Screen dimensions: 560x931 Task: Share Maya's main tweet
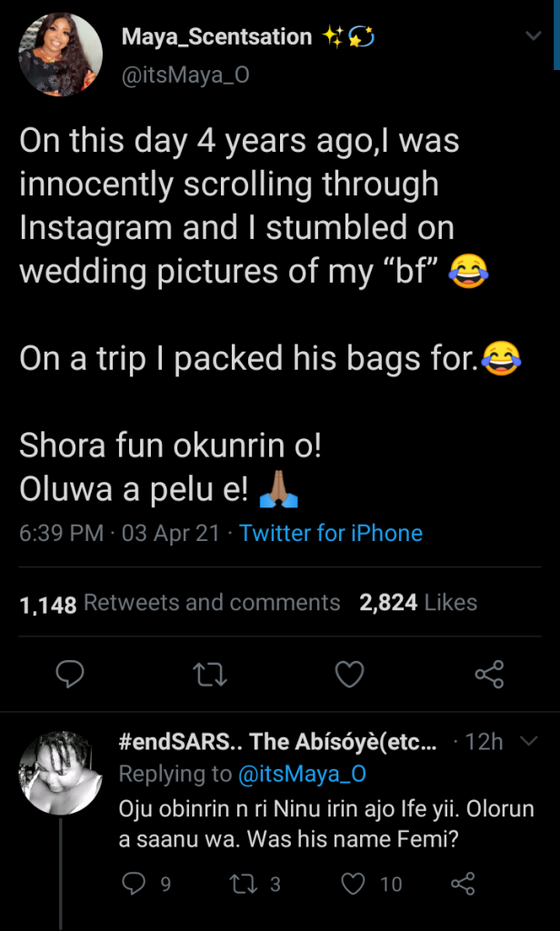click(489, 675)
